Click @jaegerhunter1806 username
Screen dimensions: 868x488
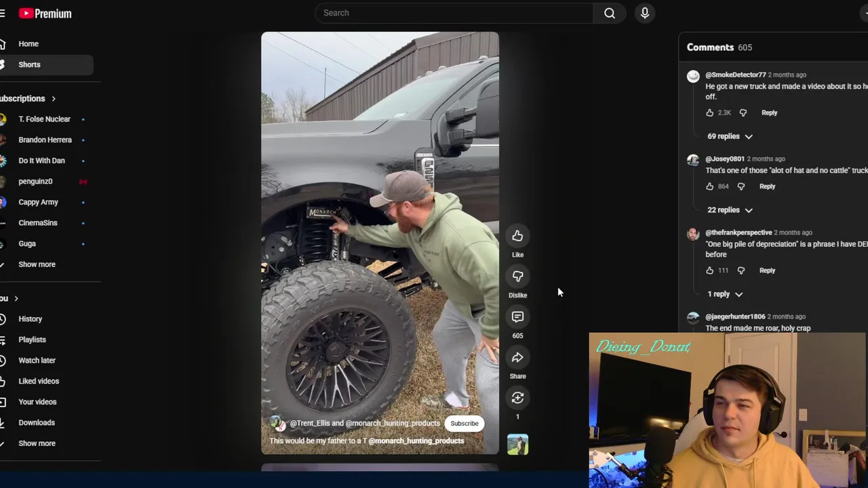tap(735, 317)
